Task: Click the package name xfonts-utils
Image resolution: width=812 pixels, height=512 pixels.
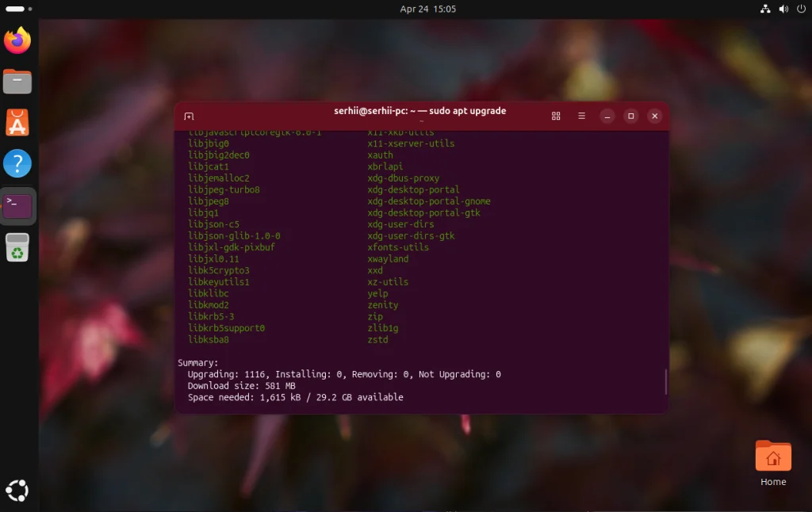Action: pos(398,247)
